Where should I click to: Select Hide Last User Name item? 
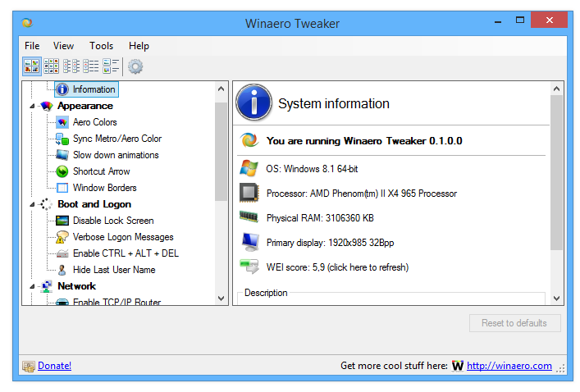tap(114, 270)
